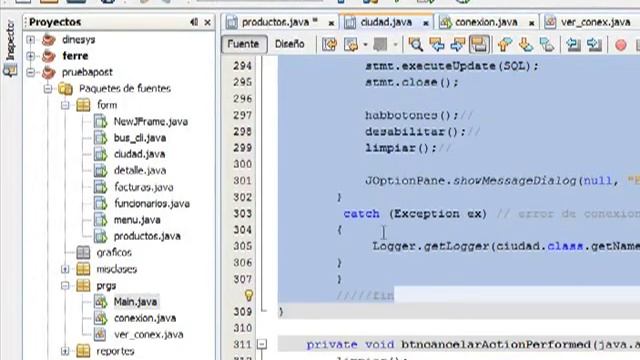Select Main.java in the prgs package
The width and height of the screenshot is (640, 360).
(135, 302)
